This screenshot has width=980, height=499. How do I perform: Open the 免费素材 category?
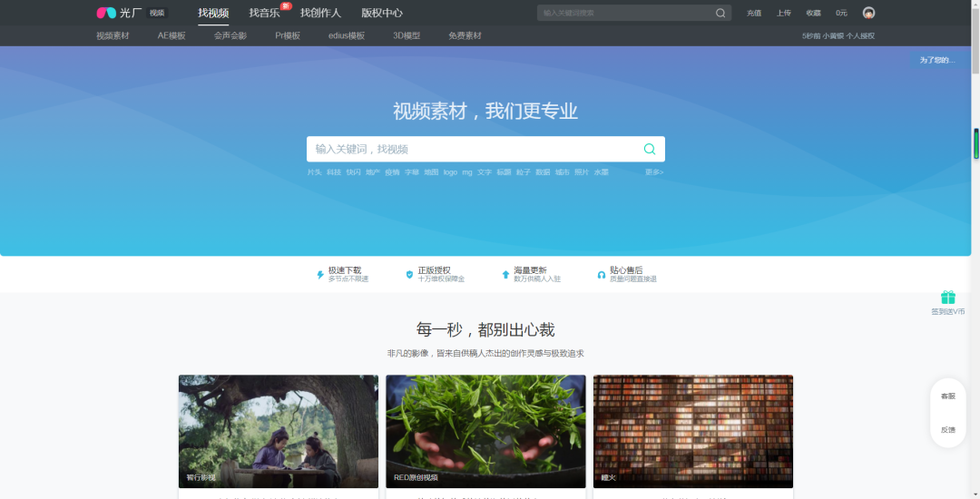[x=465, y=35]
